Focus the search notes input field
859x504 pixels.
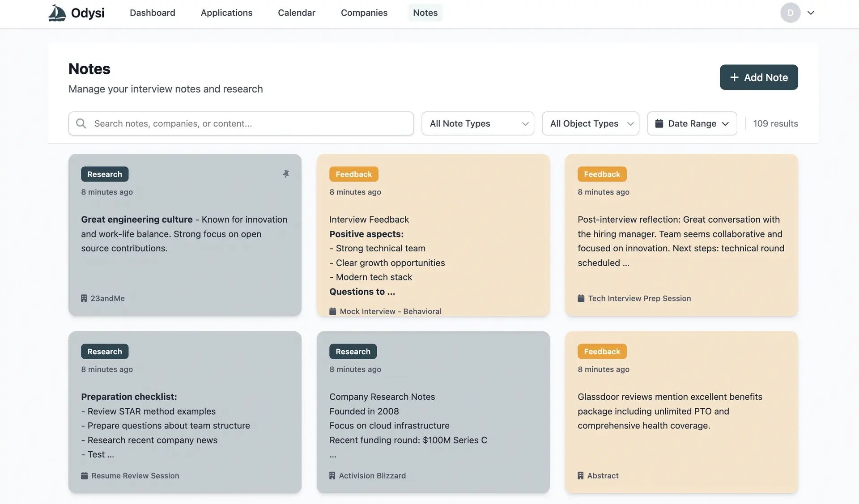coord(241,123)
